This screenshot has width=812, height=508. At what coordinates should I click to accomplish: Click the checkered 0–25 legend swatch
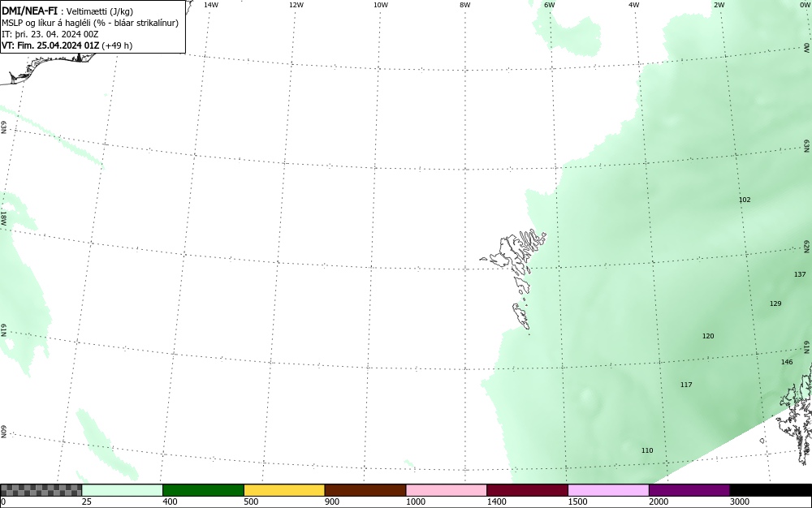(x=41, y=490)
